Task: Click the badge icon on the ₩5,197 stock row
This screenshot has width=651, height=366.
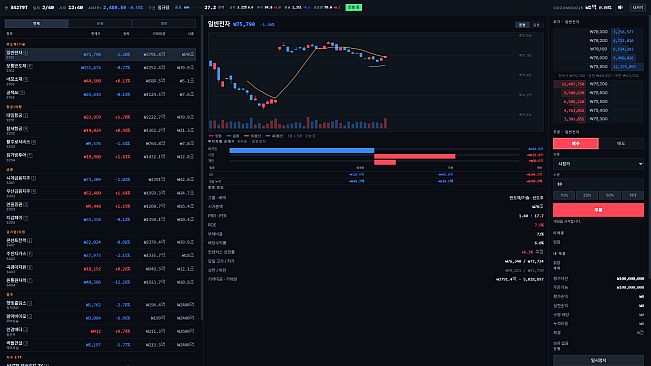Action: pyautogui.click(x=26, y=343)
